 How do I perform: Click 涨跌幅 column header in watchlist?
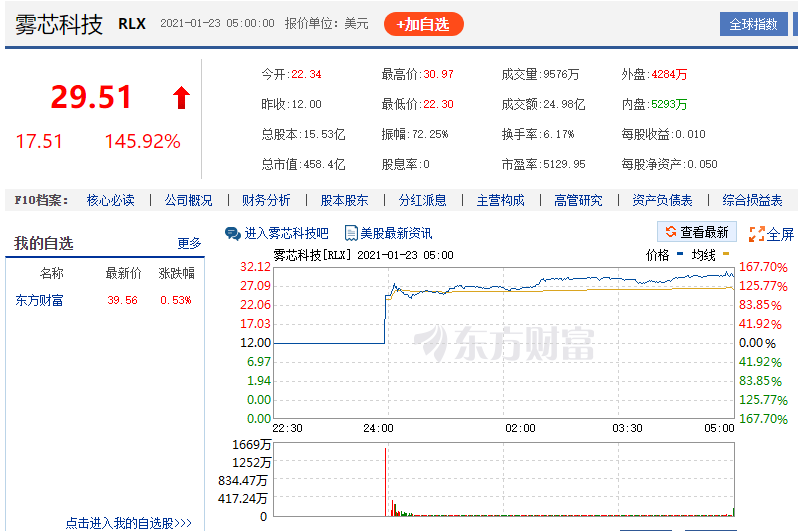click(177, 273)
